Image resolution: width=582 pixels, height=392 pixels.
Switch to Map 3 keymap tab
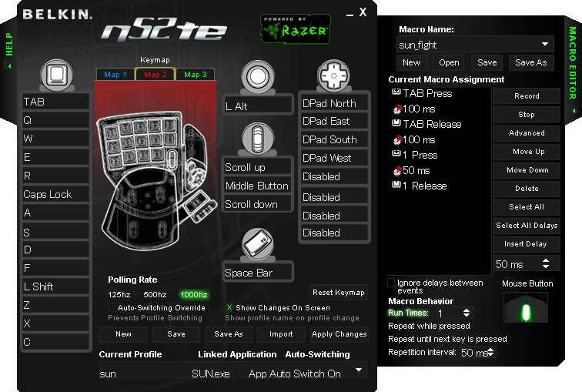click(x=196, y=74)
